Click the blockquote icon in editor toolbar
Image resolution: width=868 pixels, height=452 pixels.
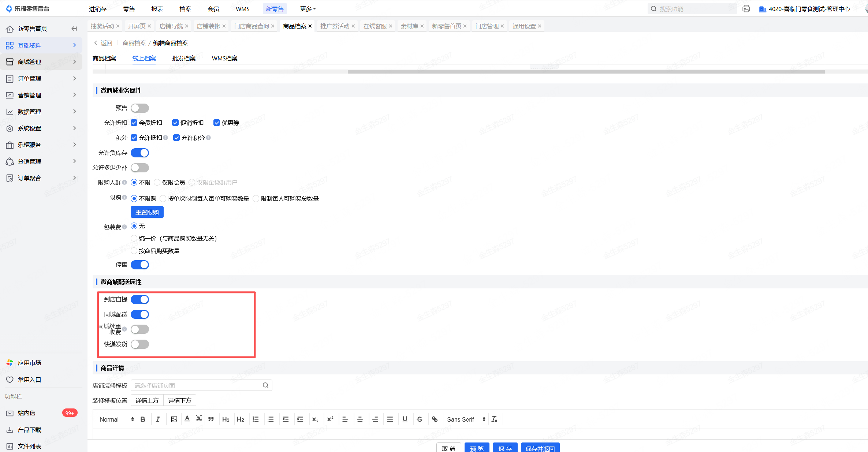point(211,419)
